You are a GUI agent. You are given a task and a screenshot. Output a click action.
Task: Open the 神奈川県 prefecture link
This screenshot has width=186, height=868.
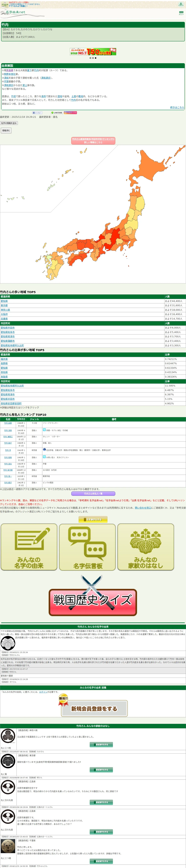5,310
